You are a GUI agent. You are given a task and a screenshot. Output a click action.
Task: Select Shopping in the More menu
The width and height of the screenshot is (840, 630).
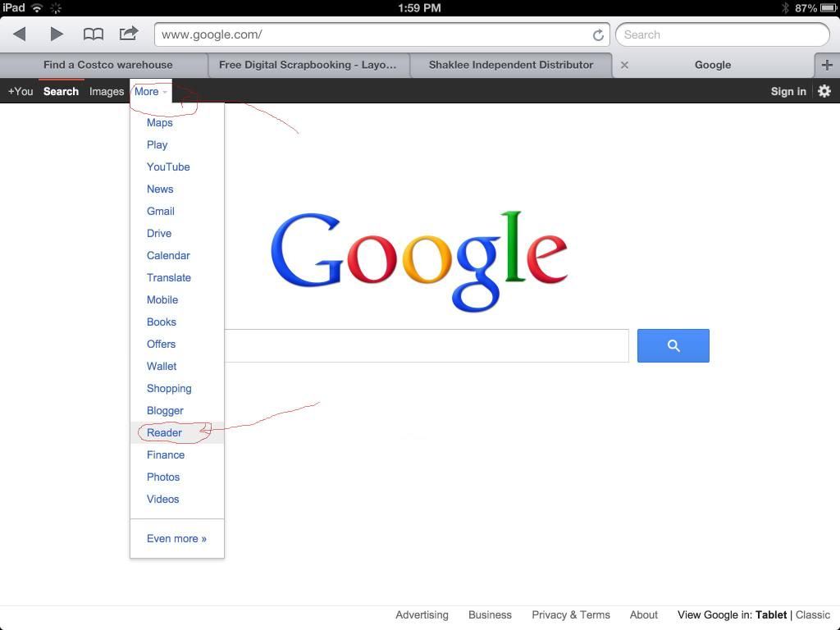(169, 388)
